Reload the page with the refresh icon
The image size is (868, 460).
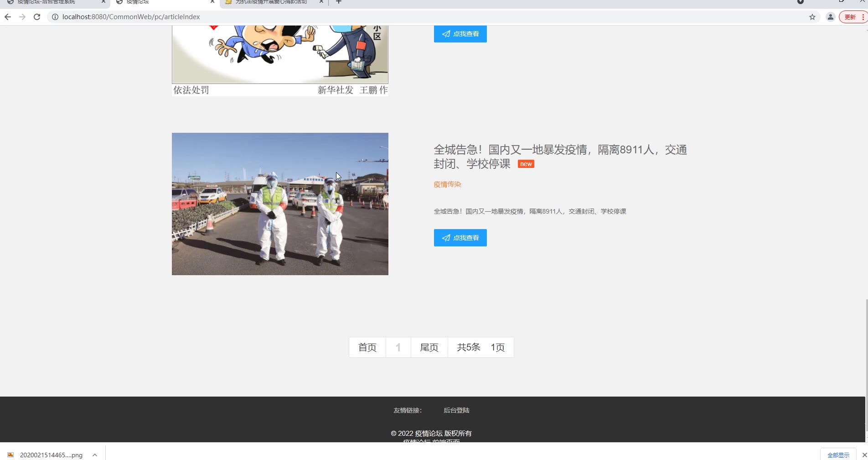click(x=37, y=17)
